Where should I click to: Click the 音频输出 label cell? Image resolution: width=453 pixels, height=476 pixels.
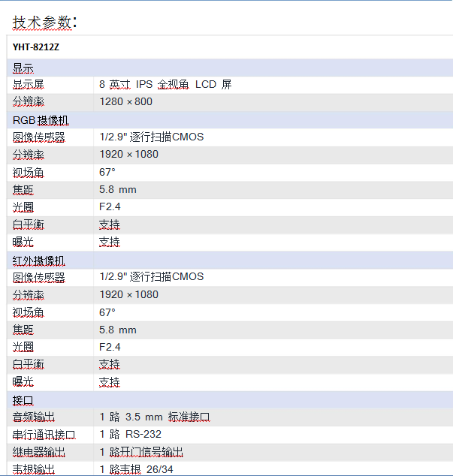tap(34, 417)
